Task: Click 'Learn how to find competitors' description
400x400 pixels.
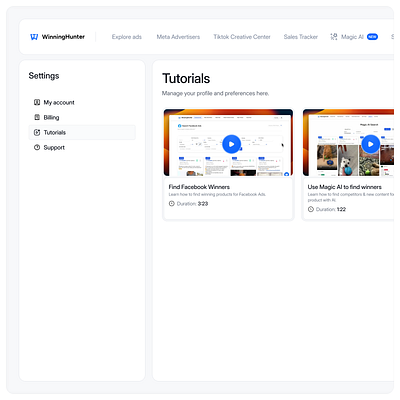Action: click(x=351, y=197)
